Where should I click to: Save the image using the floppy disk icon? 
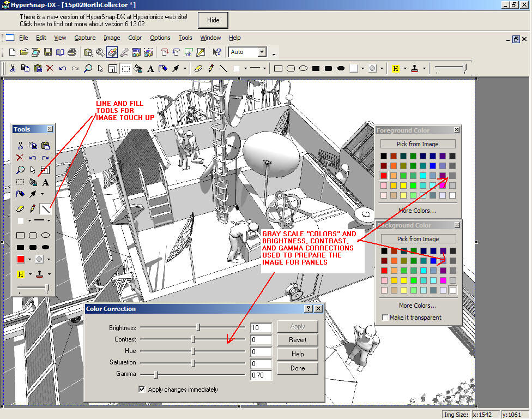[x=48, y=52]
